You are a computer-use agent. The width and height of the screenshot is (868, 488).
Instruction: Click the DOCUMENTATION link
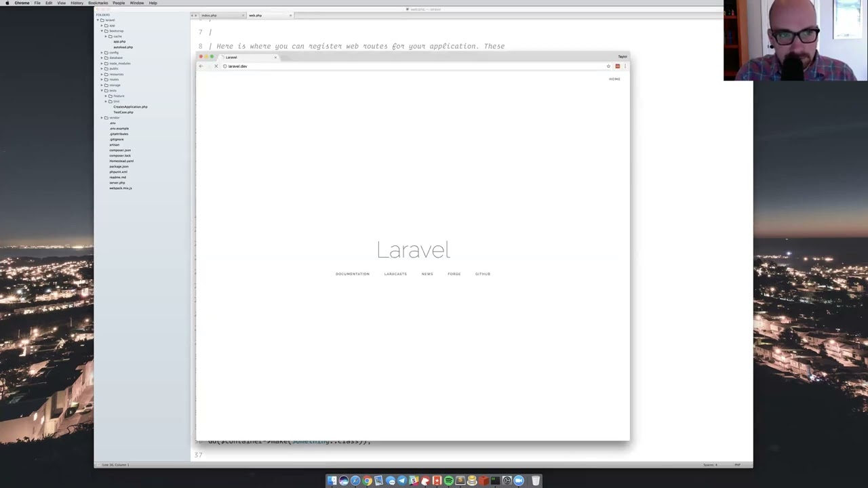tap(353, 274)
